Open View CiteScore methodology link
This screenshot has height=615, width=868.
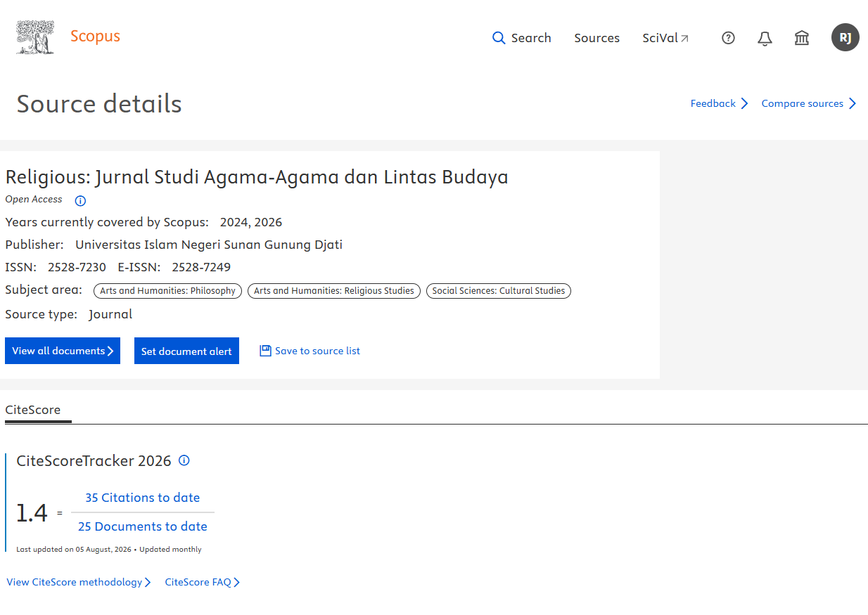[79, 582]
